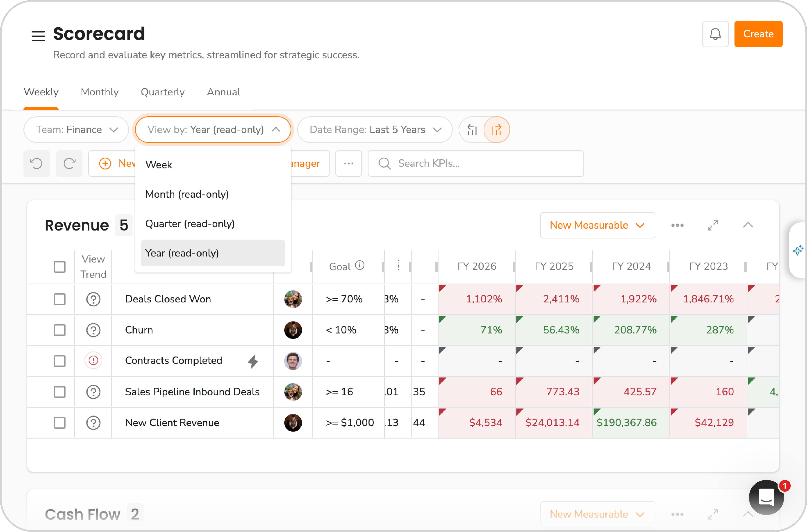The width and height of the screenshot is (807, 532).
Task: Select reverse column order left icon
Action: tap(472, 130)
